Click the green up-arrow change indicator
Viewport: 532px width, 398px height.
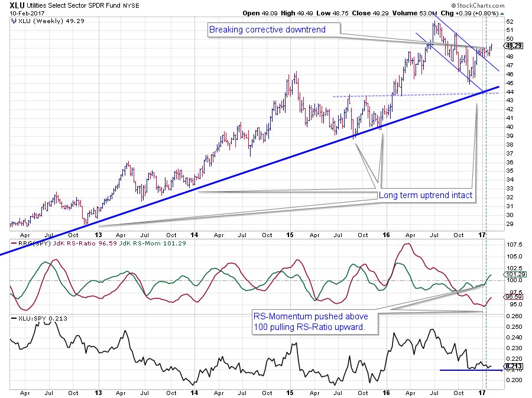coord(502,14)
